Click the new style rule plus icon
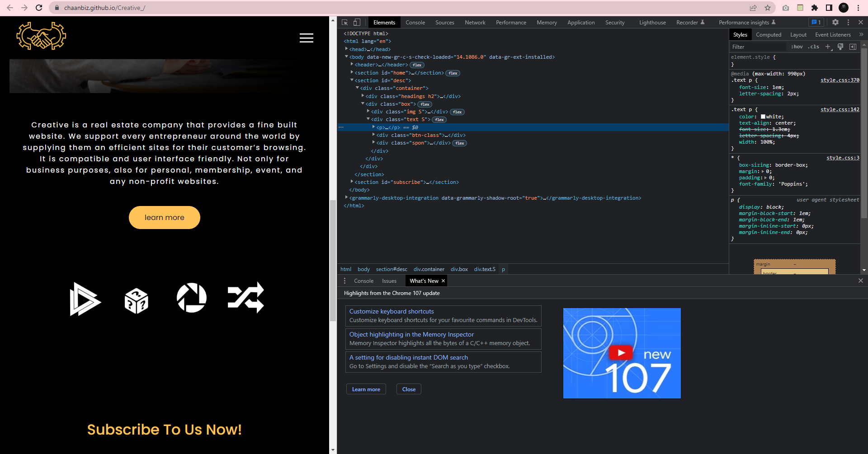This screenshot has width=868, height=454. [828, 47]
